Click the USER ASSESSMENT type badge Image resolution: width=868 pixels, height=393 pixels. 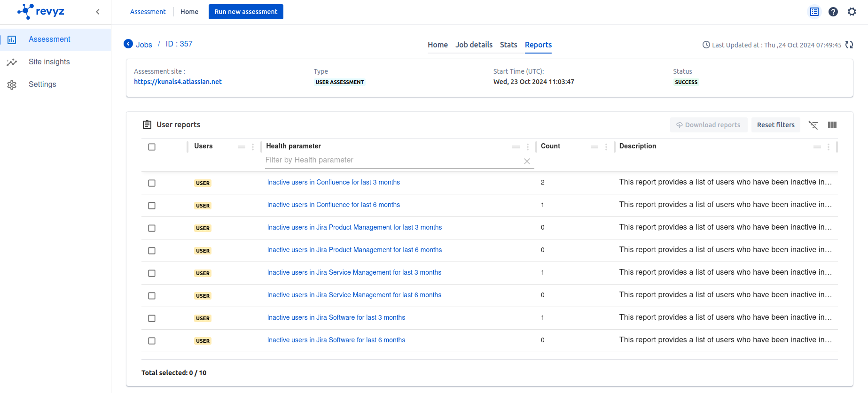click(x=340, y=82)
